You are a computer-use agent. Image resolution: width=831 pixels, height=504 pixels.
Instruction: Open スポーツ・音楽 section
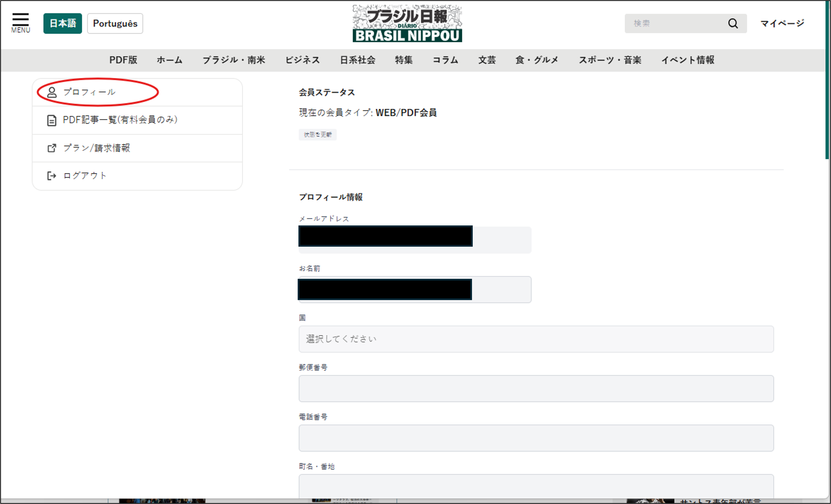610,60
